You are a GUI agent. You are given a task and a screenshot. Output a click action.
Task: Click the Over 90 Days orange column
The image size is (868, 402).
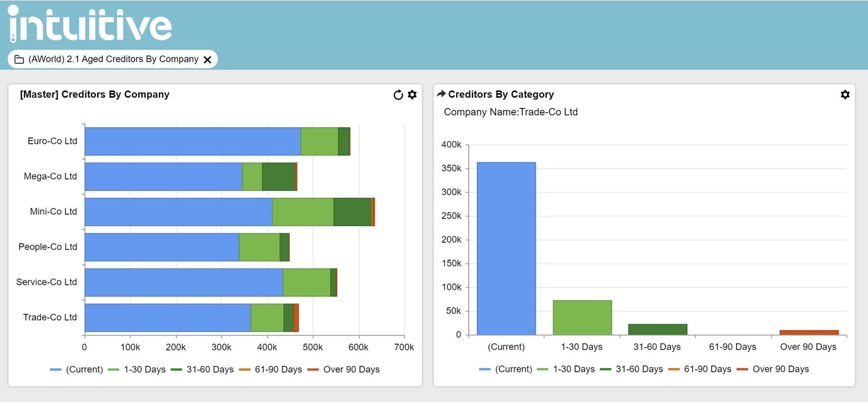click(x=809, y=332)
